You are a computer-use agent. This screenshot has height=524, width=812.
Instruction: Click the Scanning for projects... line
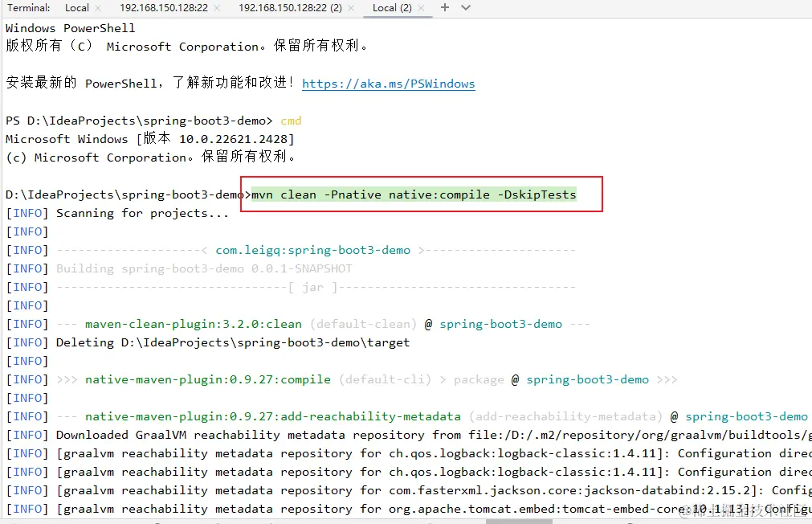click(117, 213)
